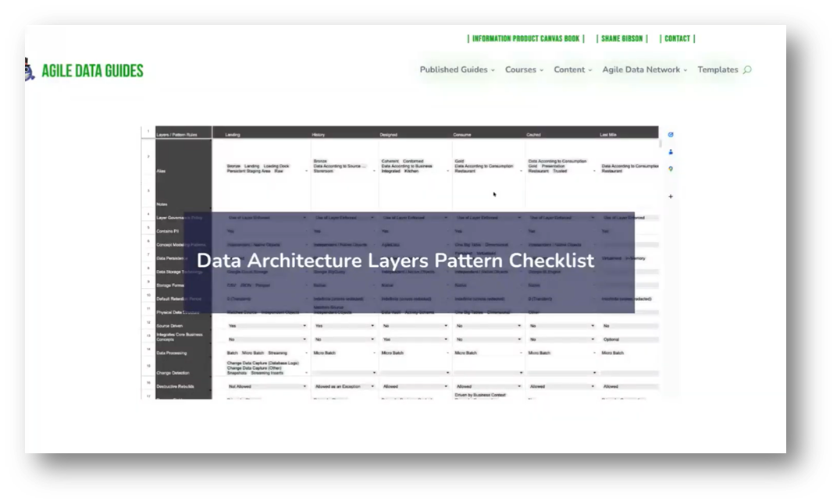
Task: Select the Cached column header
Action: click(x=533, y=135)
